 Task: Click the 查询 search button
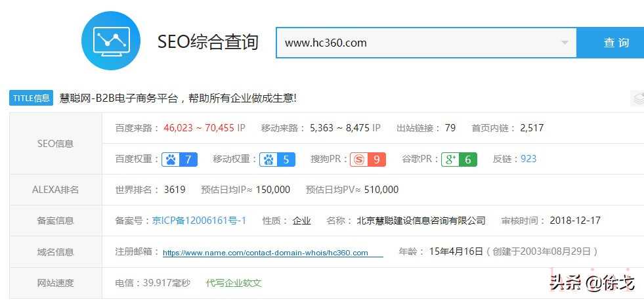611,43
